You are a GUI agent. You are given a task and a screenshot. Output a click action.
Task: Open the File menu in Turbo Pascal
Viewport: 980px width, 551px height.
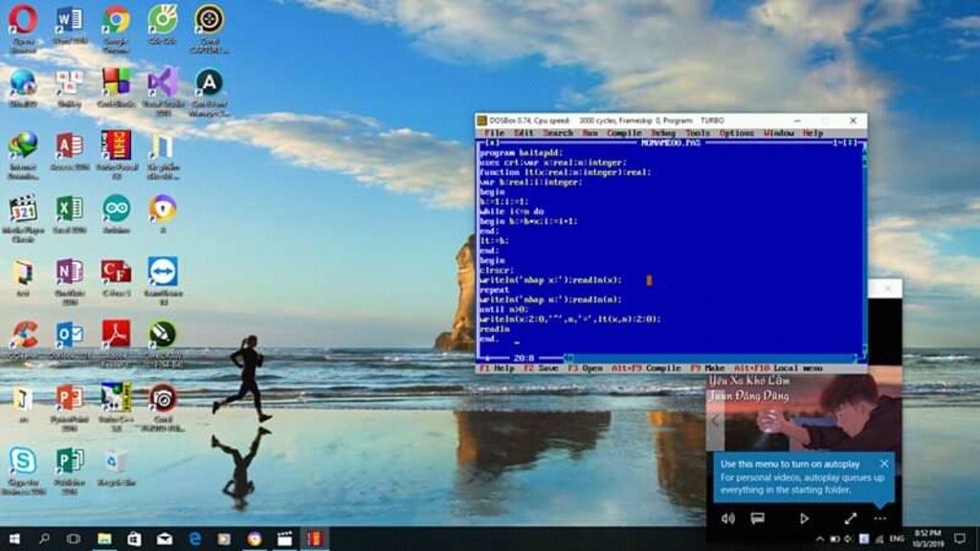click(x=495, y=133)
